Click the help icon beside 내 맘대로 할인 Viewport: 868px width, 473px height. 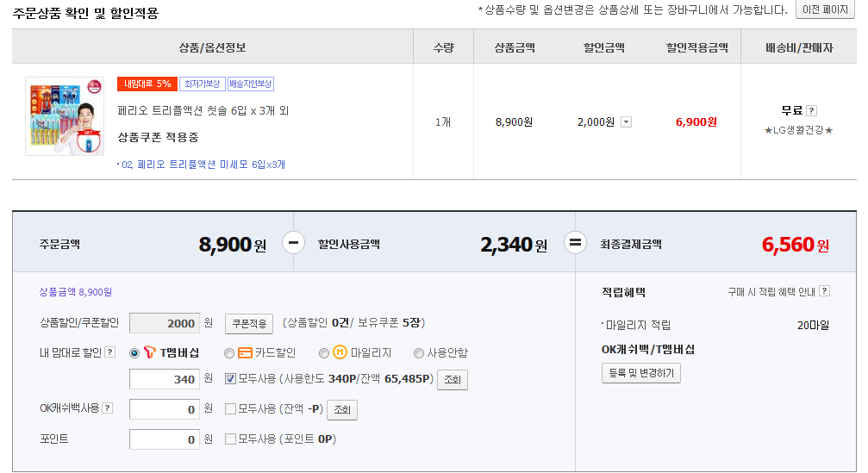point(109,352)
